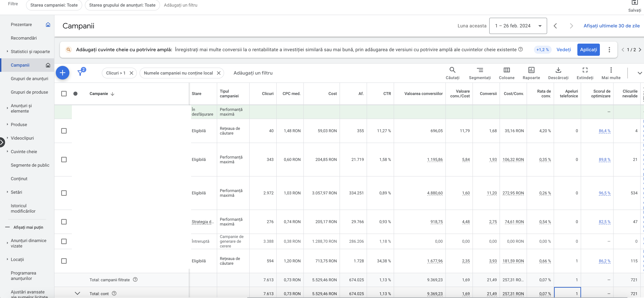Check the row with cost 204,85 RON

tap(64, 159)
